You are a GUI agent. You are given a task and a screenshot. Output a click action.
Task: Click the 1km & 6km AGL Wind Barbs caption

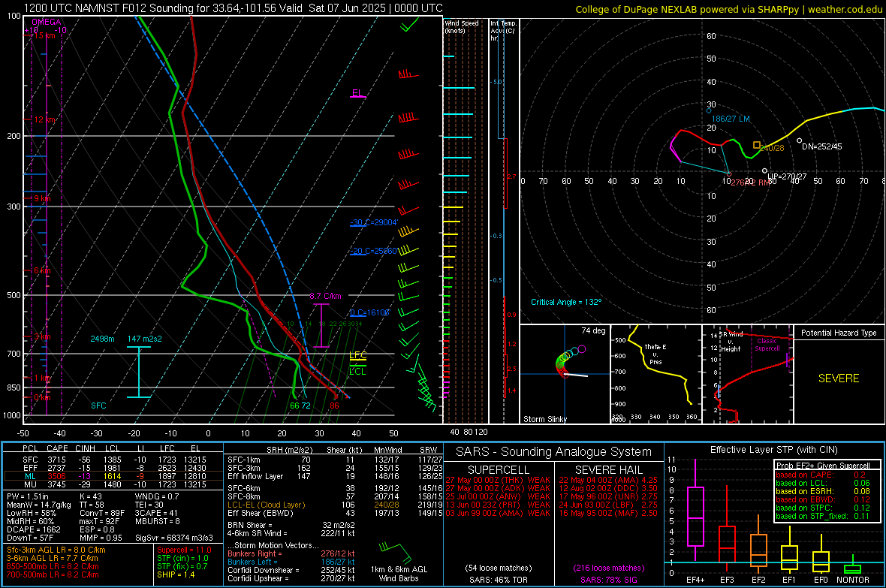[x=399, y=574]
